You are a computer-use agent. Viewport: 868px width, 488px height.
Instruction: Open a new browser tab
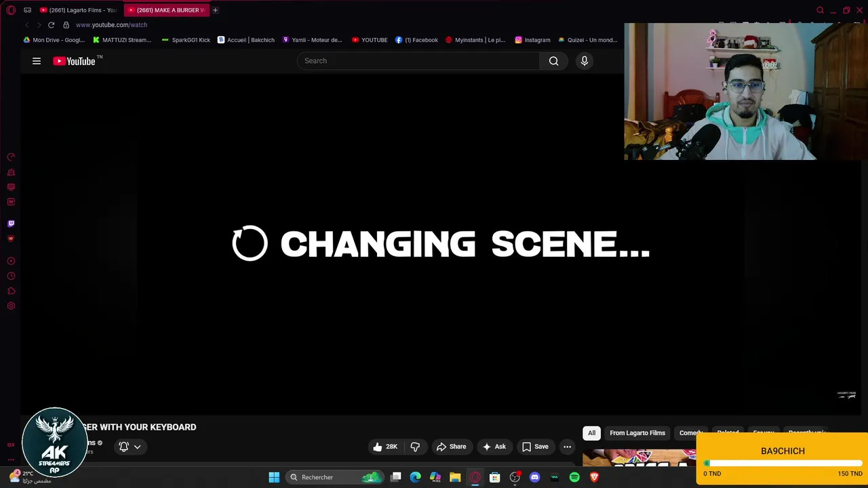click(x=216, y=10)
